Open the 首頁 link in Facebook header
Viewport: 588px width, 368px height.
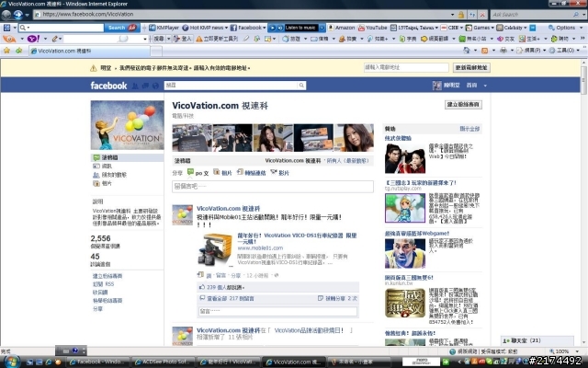tap(471, 86)
